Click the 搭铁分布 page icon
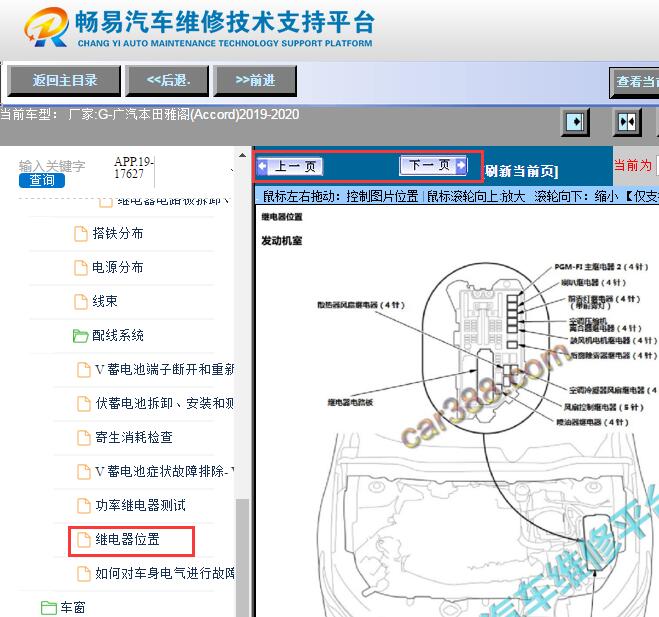659x617 pixels. coord(81,234)
